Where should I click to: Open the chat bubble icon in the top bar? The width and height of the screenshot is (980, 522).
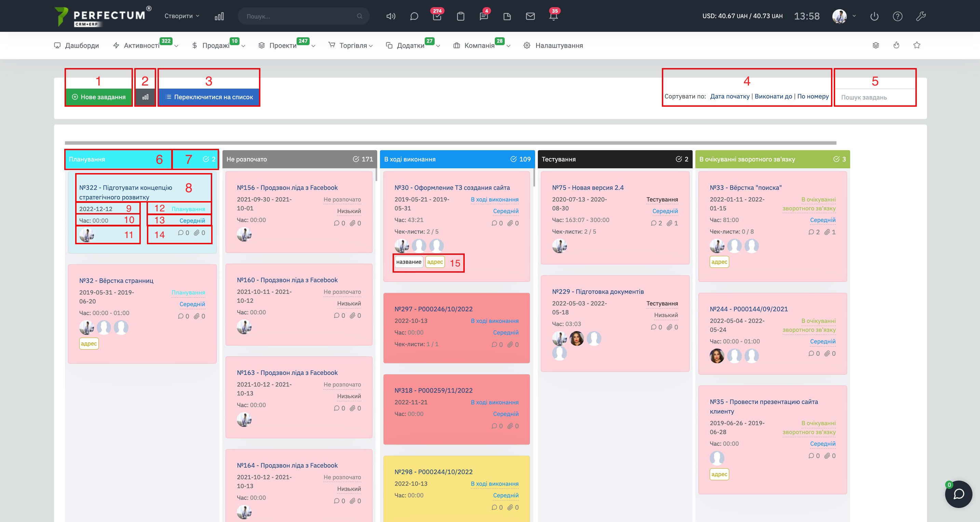[414, 16]
